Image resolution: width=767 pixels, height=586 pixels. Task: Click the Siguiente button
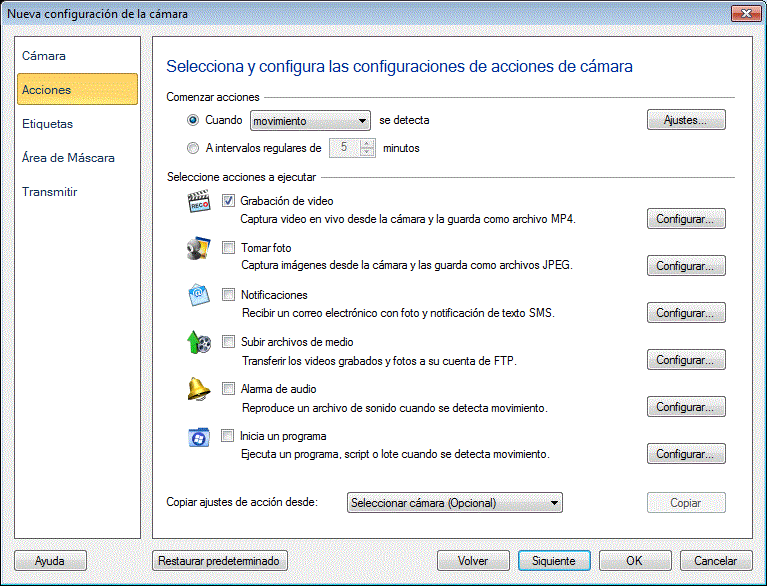click(553, 561)
